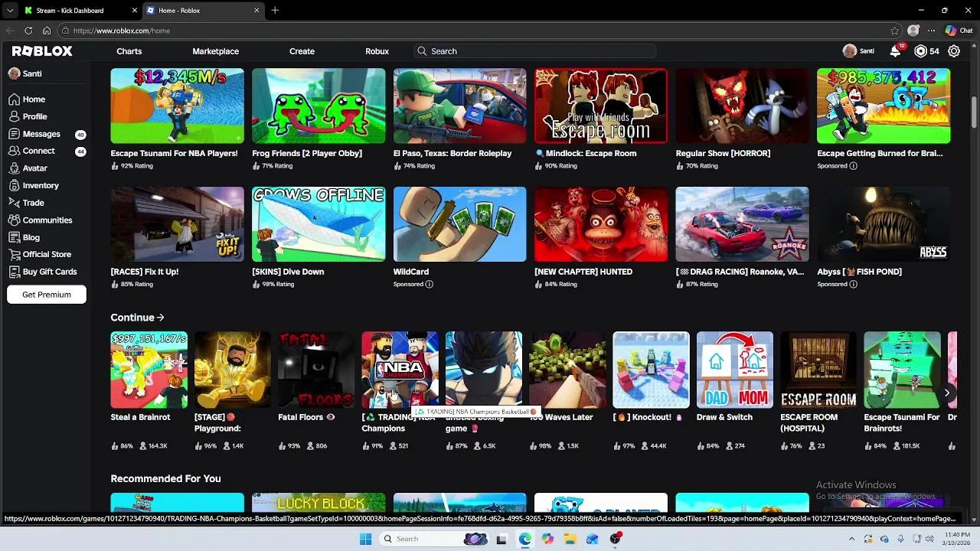The width and height of the screenshot is (980, 551).
Task: Open the Robux nav item
Action: pos(377,51)
